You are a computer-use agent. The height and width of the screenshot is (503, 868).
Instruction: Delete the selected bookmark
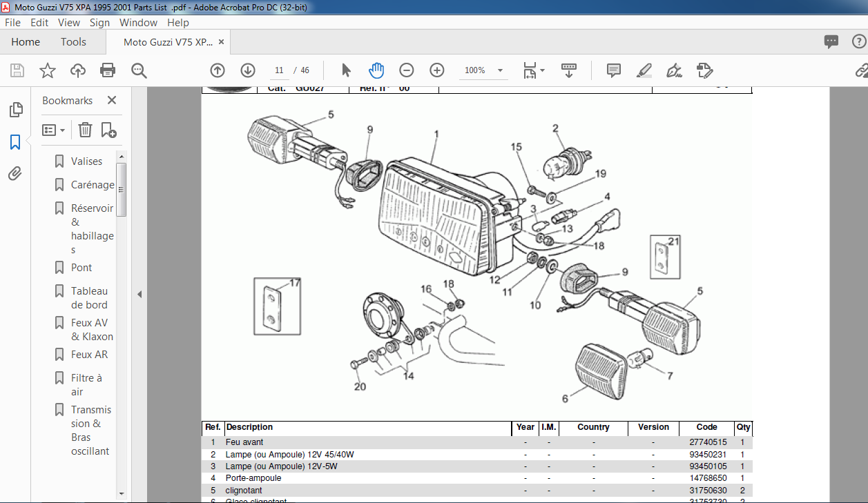85,130
